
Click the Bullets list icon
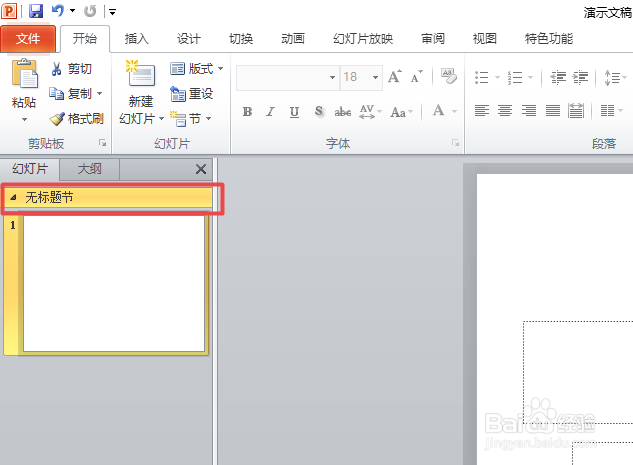(x=482, y=77)
